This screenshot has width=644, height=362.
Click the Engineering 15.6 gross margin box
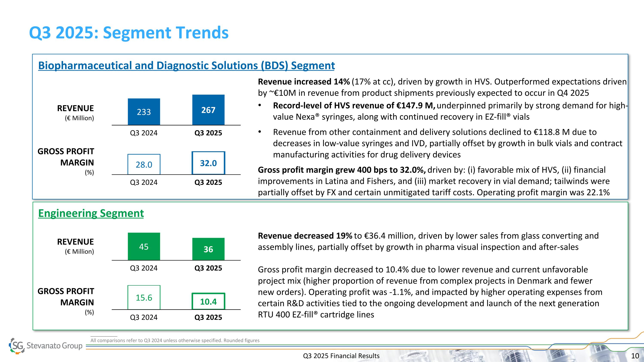144,297
